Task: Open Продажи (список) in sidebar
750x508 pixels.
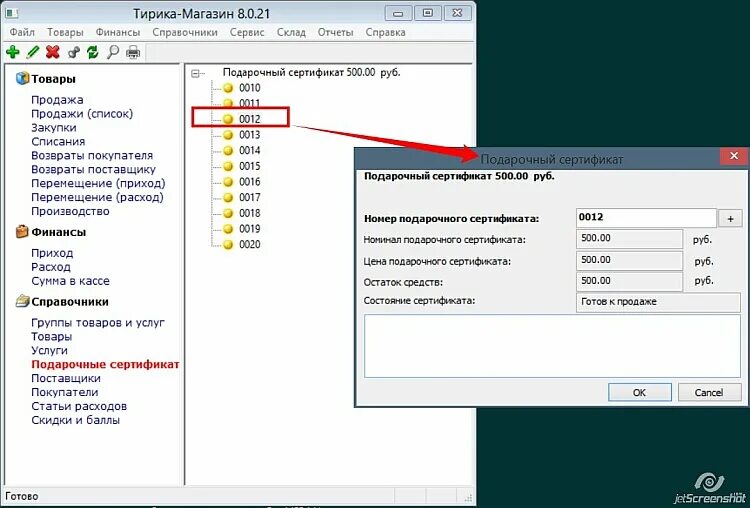Action: [82, 114]
